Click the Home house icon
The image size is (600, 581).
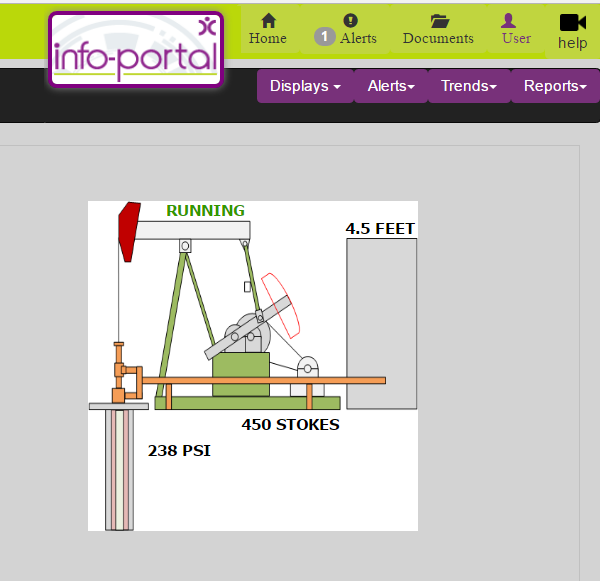[x=269, y=21]
